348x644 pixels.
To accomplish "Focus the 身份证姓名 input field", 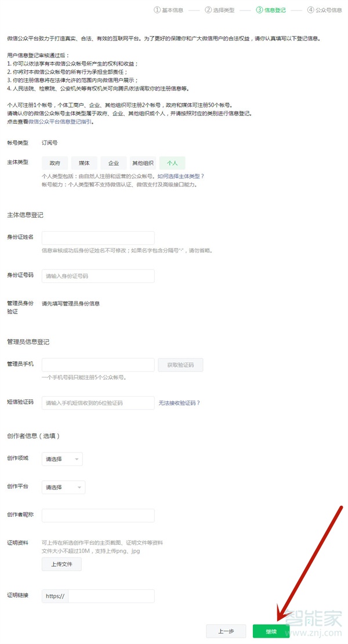I will (x=98, y=238).
